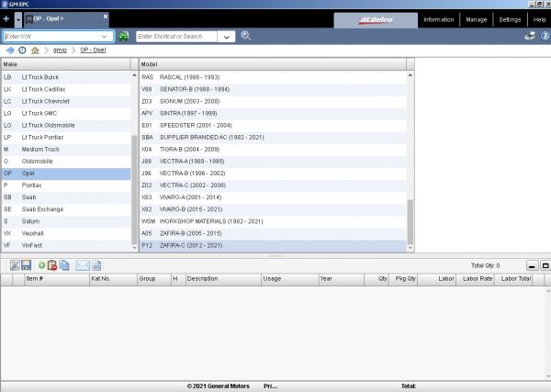Click the edit list pencil icon
551x392 pixels.
(x=15, y=265)
